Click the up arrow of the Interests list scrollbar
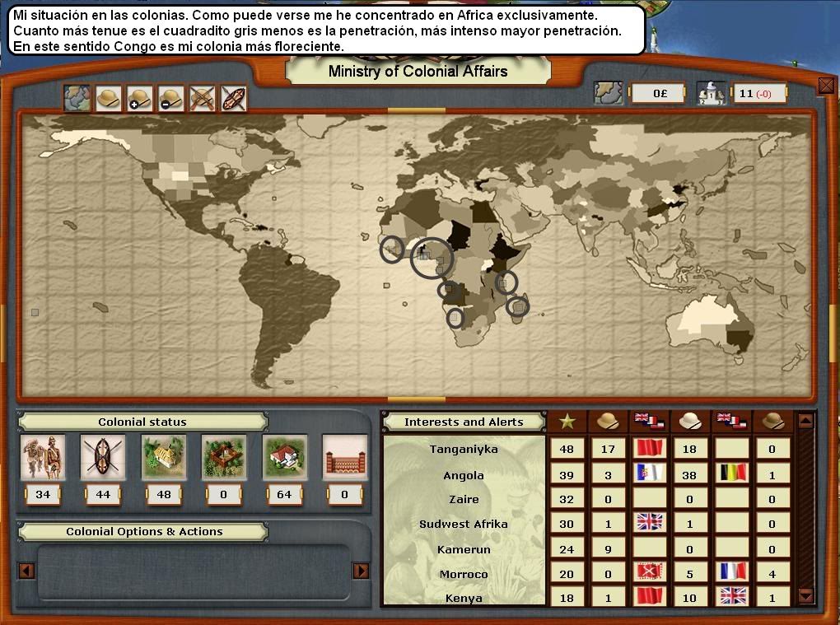 coord(805,422)
